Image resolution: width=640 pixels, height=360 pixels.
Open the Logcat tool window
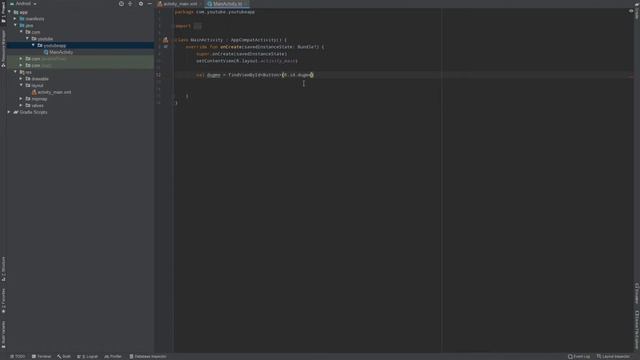pos(87,356)
